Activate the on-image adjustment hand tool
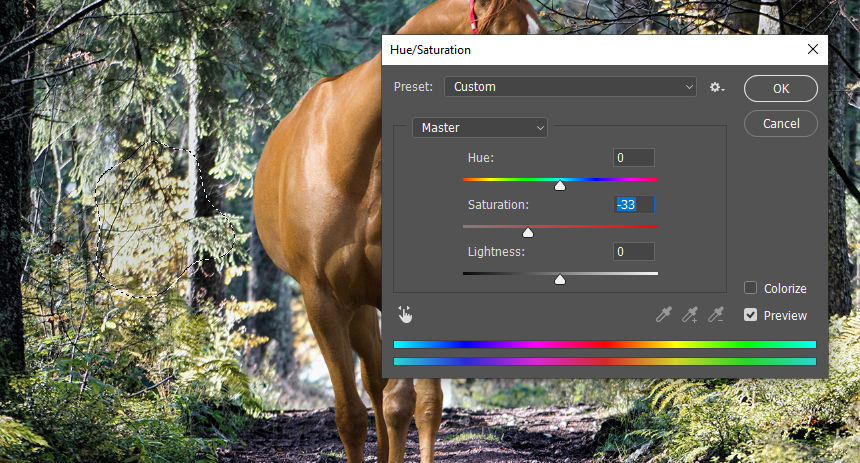The image size is (860, 463). pos(405,315)
